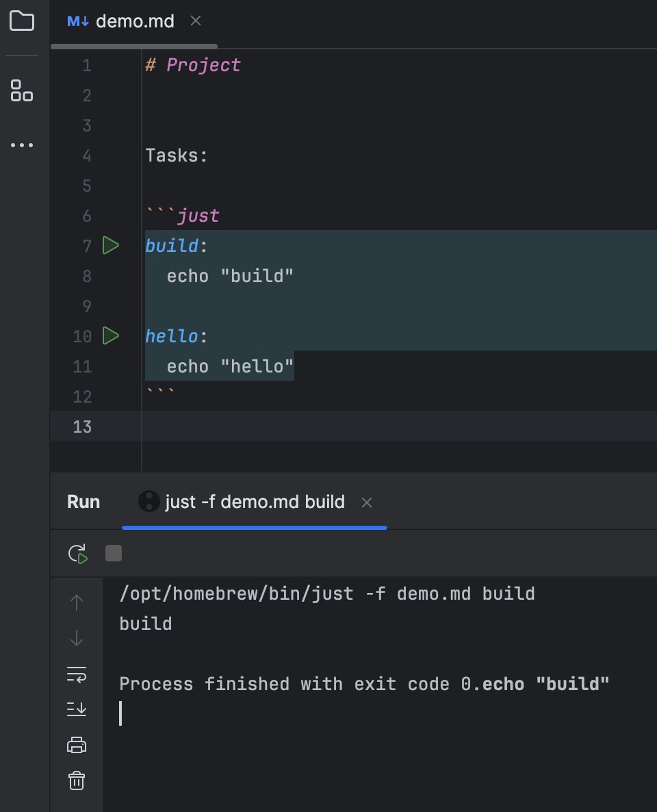The width and height of the screenshot is (657, 812).
Task: Close the demo.md editor tab
Action: 195,21
